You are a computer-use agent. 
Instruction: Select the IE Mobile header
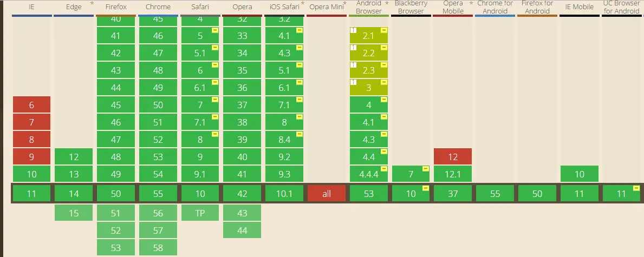[x=579, y=7]
